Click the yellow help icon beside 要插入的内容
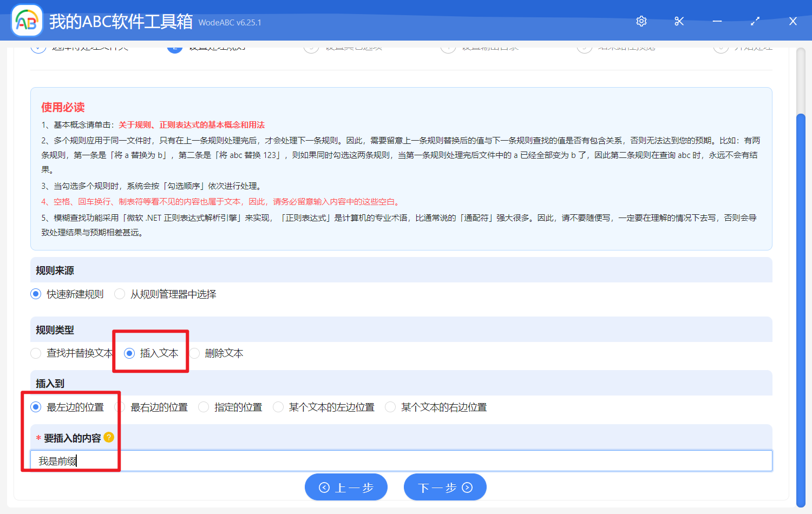The width and height of the screenshot is (812, 514). (108, 437)
